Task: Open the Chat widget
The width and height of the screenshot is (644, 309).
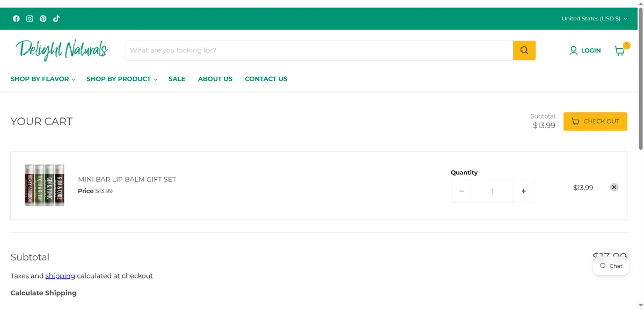Action: (x=611, y=266)
